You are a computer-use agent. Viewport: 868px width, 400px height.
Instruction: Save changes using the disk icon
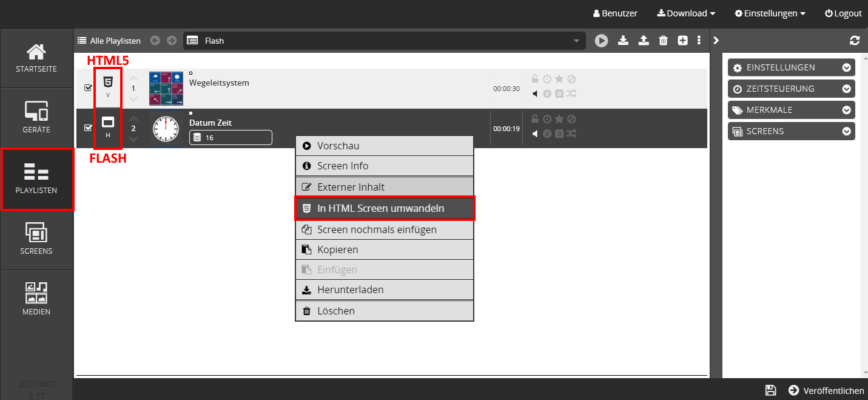(771, 390)
